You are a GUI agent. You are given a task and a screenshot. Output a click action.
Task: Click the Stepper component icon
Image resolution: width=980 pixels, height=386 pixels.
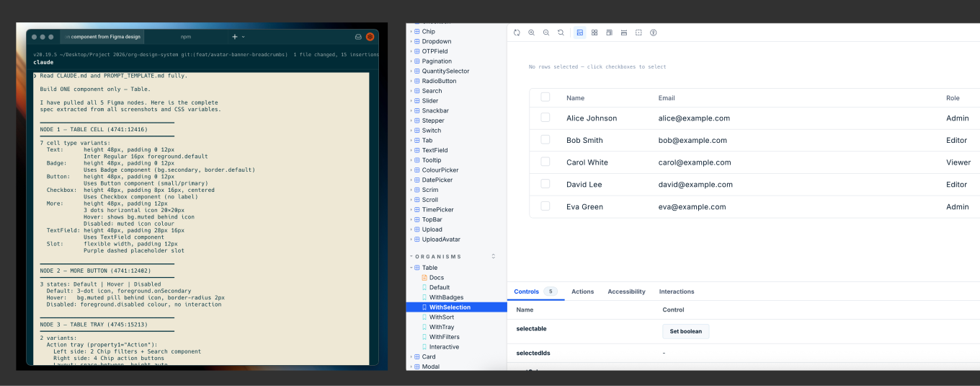(x=417, y=120)
